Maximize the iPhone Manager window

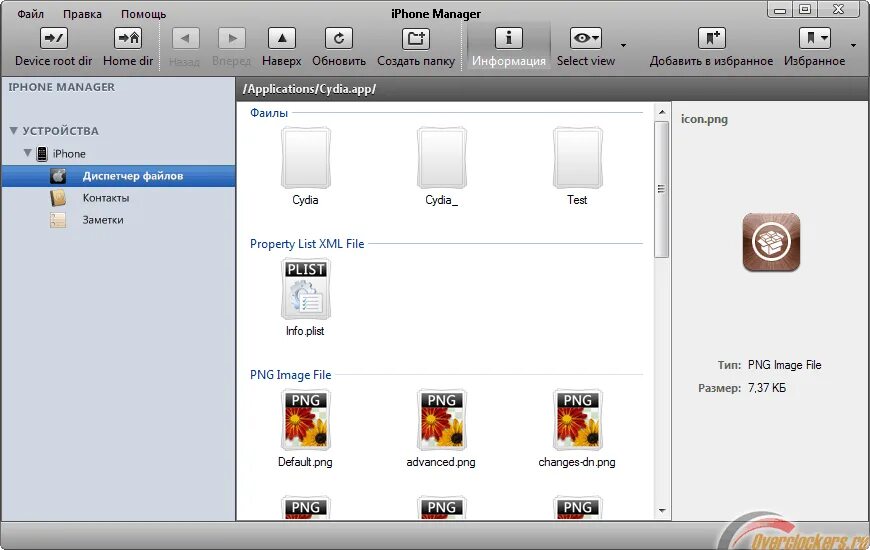coord(805,9)
